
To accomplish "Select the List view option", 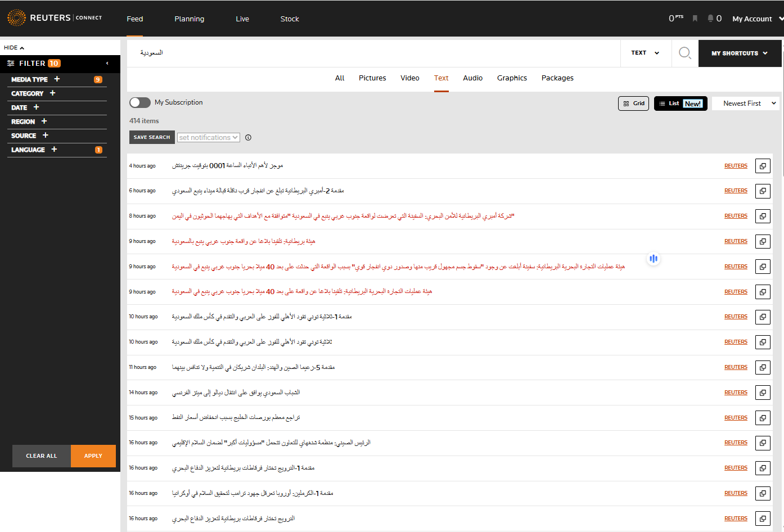I will coord(680,103).
